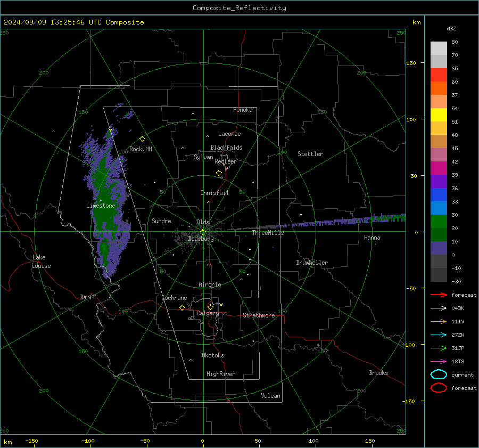Select the green 30-20 dBZ swatch

(x=439, y=222)
